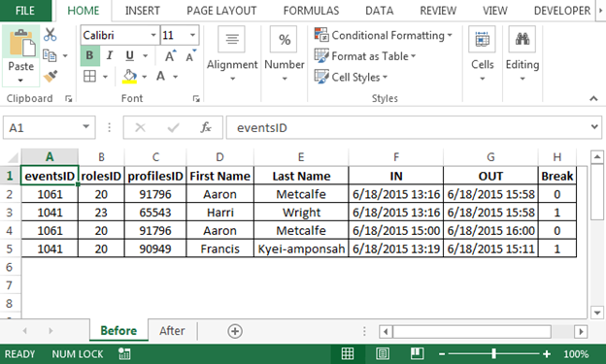Screen dimensions: 606x364
Task: Open the FILE tab
Action: pyautogui.click(x=25, y=11)
